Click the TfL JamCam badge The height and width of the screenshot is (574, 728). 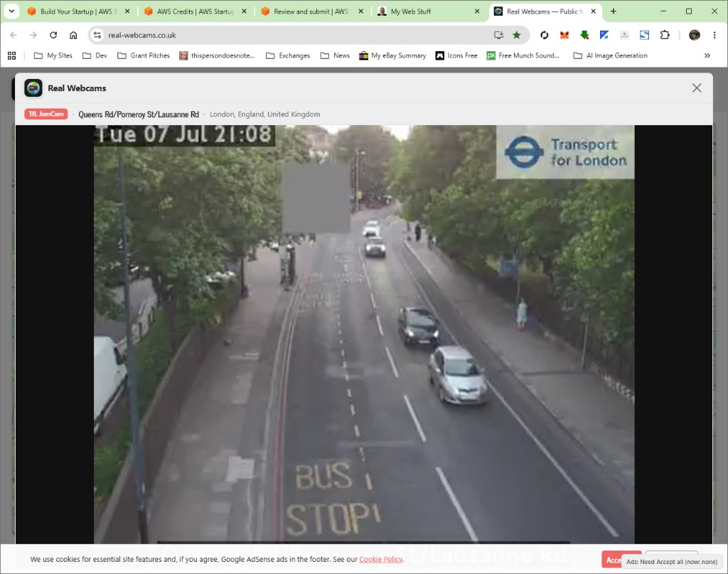click(x=46, y=114)
